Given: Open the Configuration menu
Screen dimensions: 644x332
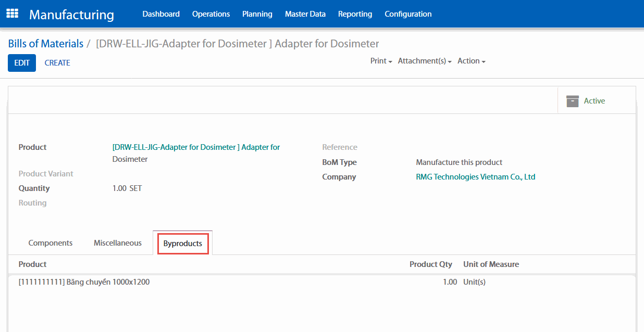Looking at the screenshot, I should (x=408, y=14).
